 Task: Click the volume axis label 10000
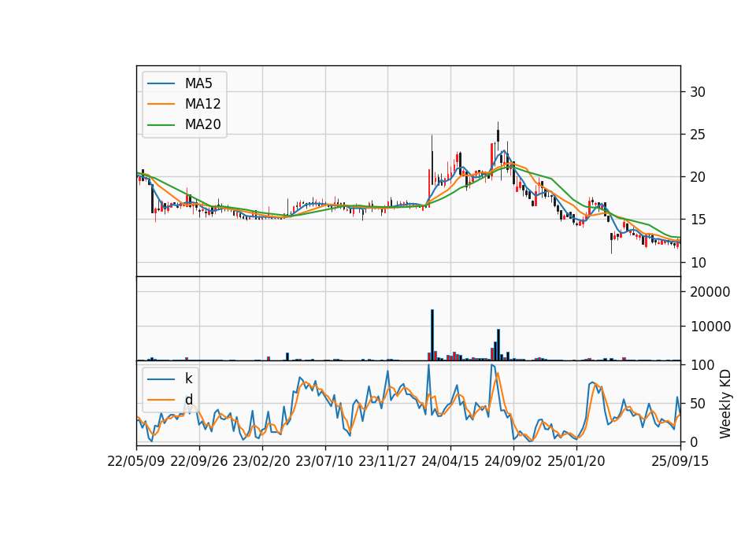click(710, 327)
